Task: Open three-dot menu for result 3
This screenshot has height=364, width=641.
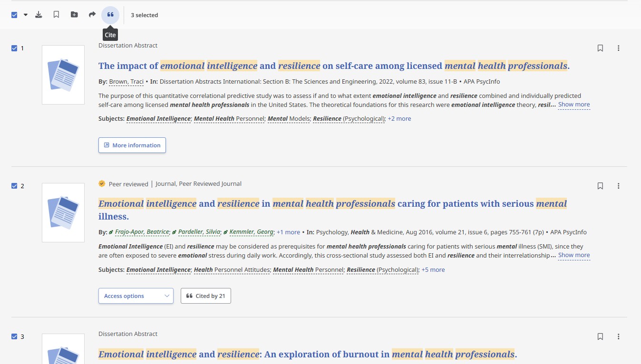Action: pos(618,336)
